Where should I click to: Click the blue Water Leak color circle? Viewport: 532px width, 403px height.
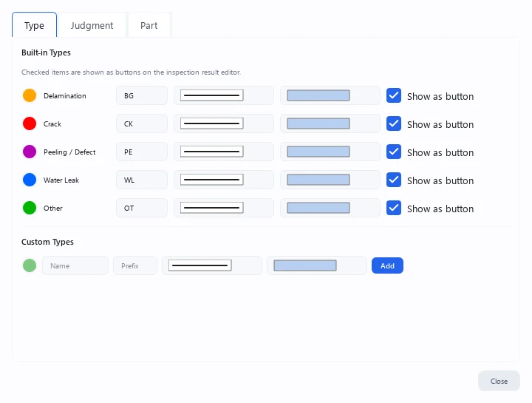pyautogui.click(x=30, y=180)
